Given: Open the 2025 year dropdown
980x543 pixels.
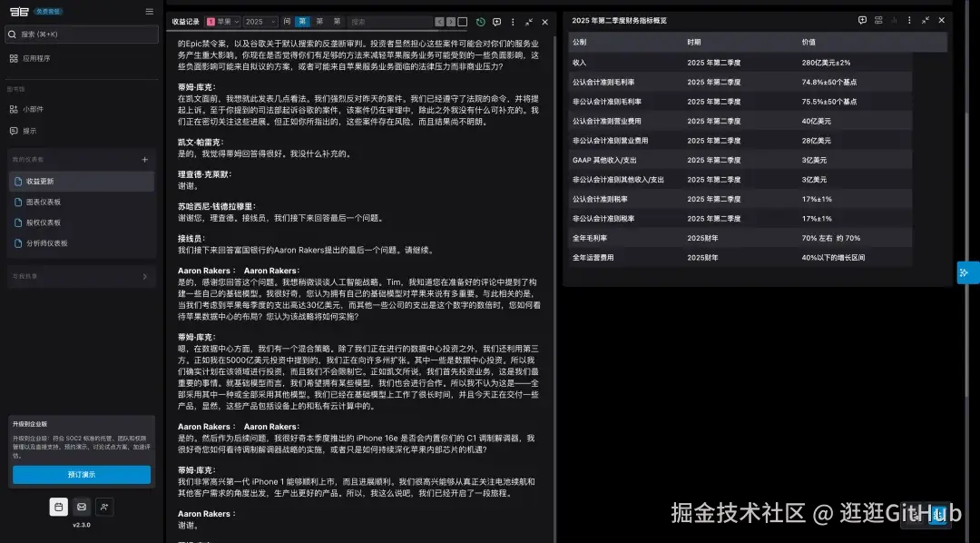Looking at the screenshot, I should 260,22.
